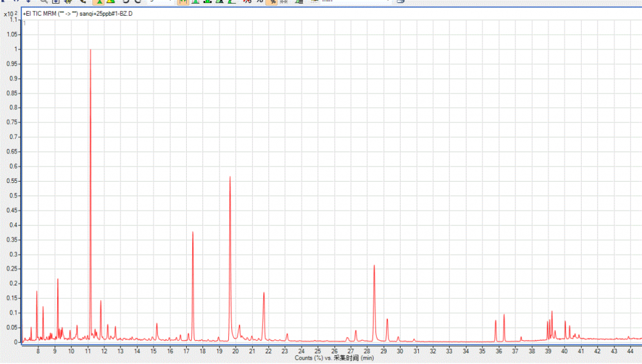Click the y-axis 'x10 2' scale label
The image size is (642, 364).
point(11,13)
